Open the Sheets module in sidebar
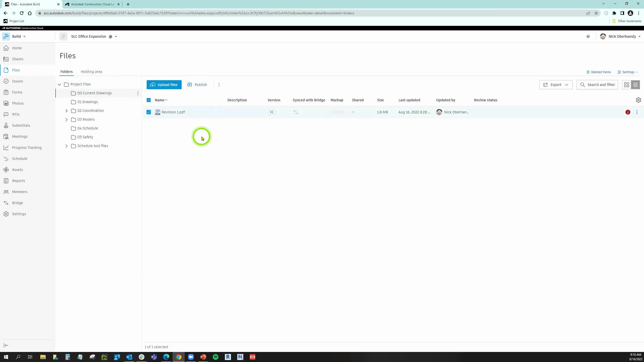This screenshot has width=644, height=362. [x=17, y=59]
